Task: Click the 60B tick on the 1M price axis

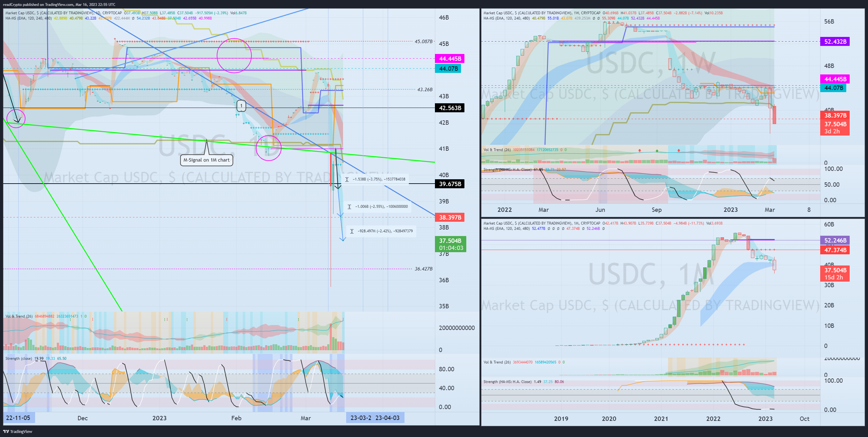Action: (x=829, y=224)
